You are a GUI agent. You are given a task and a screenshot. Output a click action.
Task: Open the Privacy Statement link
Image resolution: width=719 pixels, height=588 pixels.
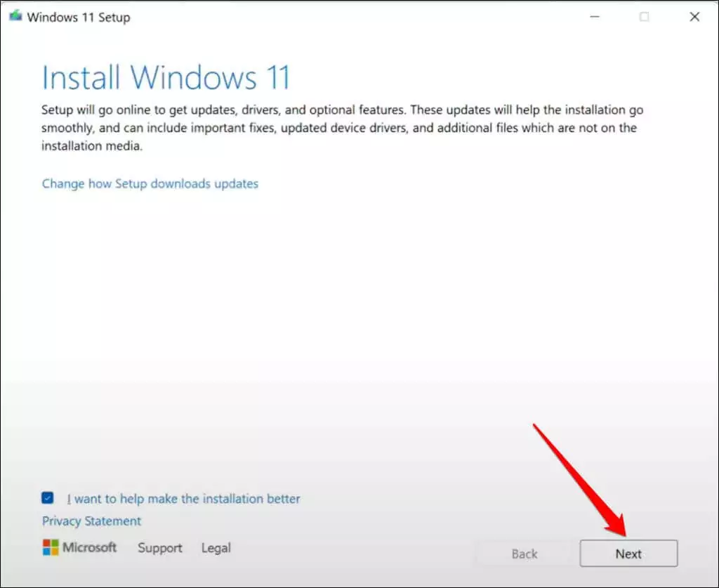pyautogui.click(x=91, y=521)
